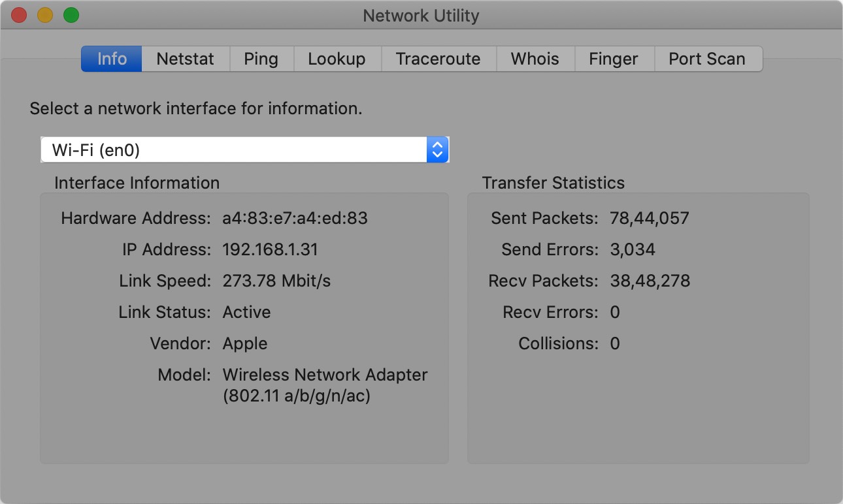Viewport: 843px width, 504px height.
Task: Click the green zoom window button
Action: coord(72,14)
